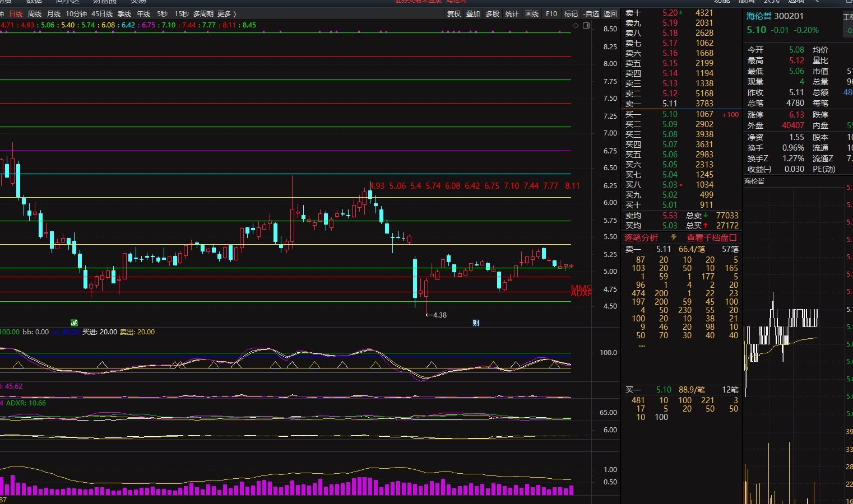The image size is (853, 504).
Task: Click the 总笔 value 4780
Action: pyautogui.click(x=795, y=103)
